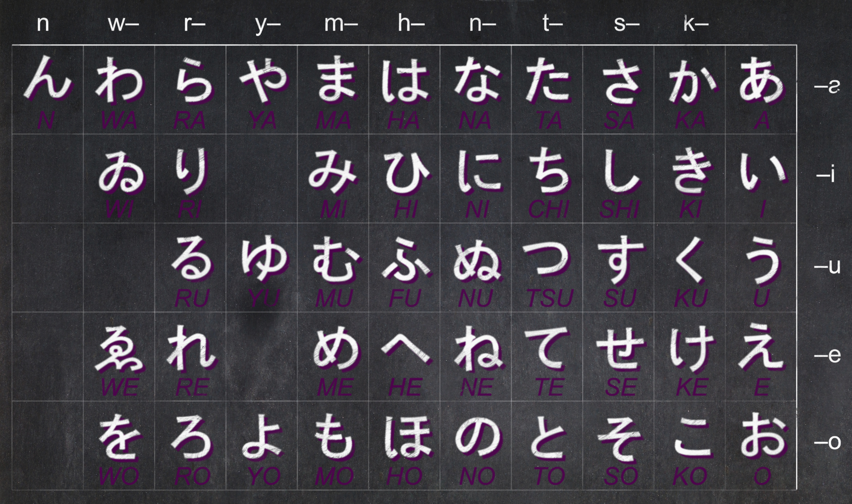Click the "m–" column header
Screen dimensions: 852x504
(340, 23)
